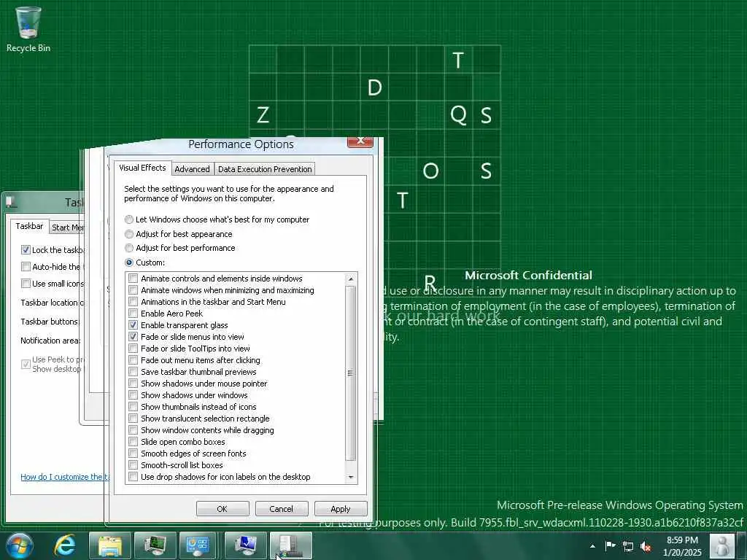Launch Internet Explorer from the taskbar
The width and height of the screenshot is (747, 560).
click(65, 545)
